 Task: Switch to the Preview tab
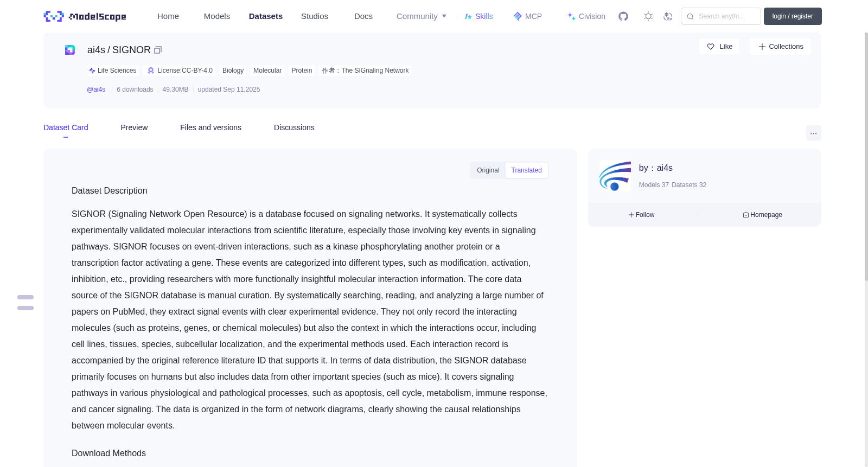[134, 127]
